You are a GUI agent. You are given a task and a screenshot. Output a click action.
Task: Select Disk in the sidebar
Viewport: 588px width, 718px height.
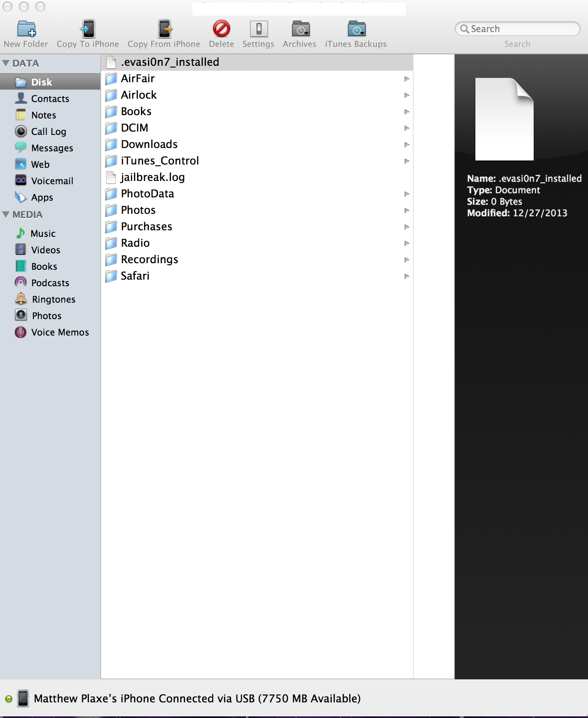click(x=50, y=82)
